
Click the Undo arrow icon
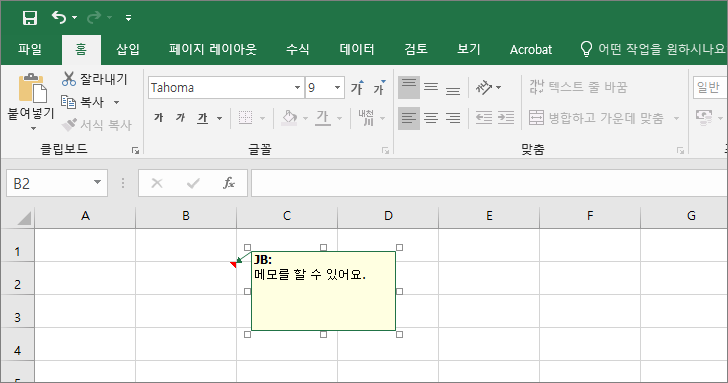pos(59,18)
